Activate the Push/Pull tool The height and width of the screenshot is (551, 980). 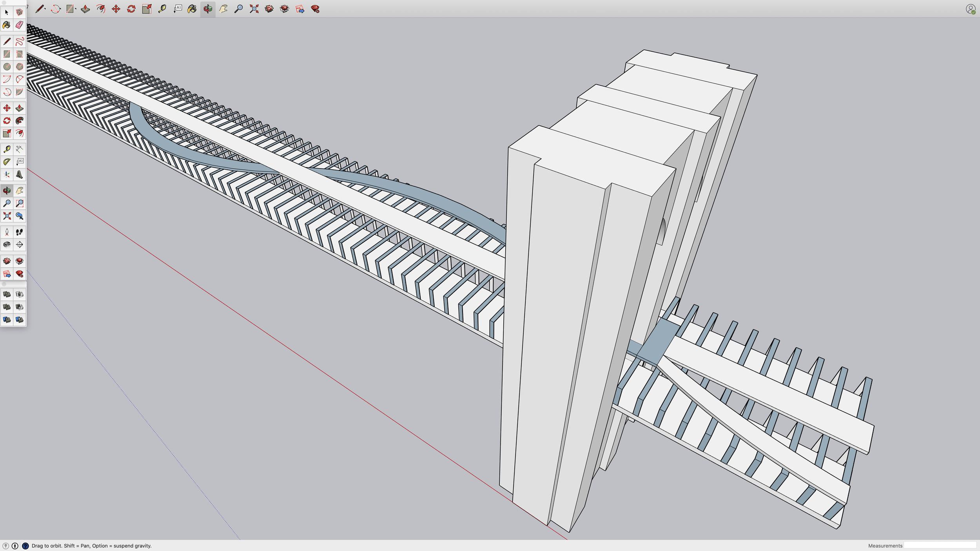point(19,108)
